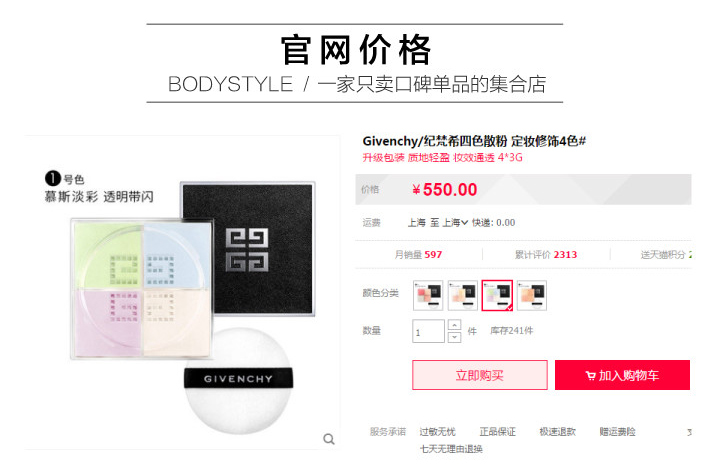
Task: Open 月销量 597 sales info
Action: (x=418, y=255)
